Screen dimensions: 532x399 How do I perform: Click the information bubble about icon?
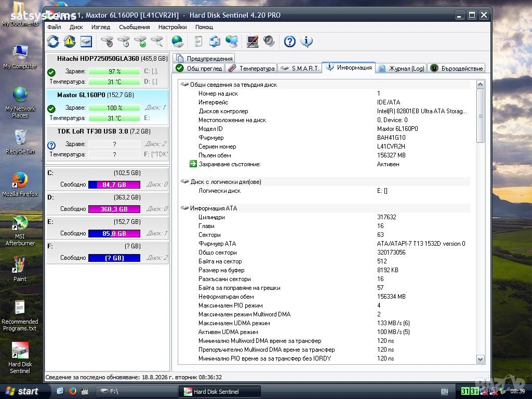pyautogui.click(x=307, y=42)
